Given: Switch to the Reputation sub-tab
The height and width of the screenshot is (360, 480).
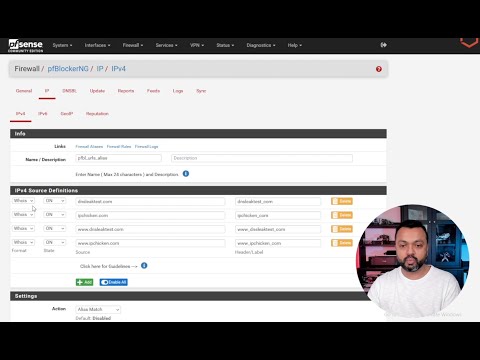Looking at the screenshot, I should coord(97,114).
